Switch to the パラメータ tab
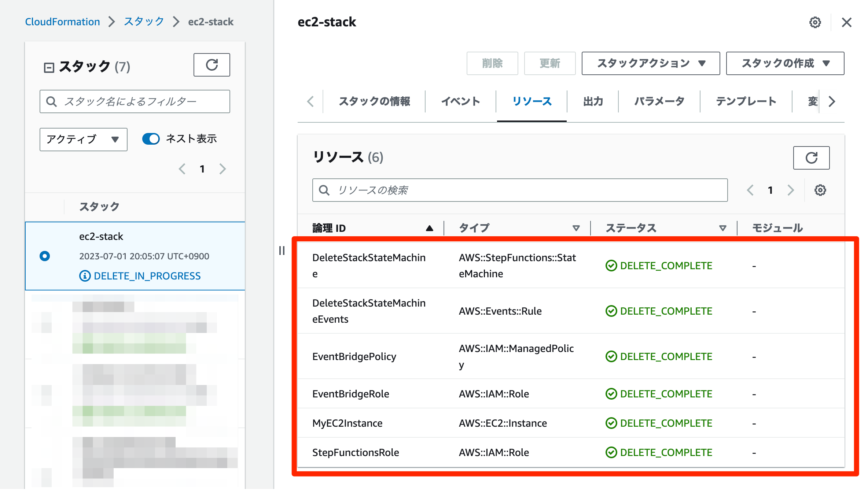The image size is (868, 504). (x=658, y=101)
